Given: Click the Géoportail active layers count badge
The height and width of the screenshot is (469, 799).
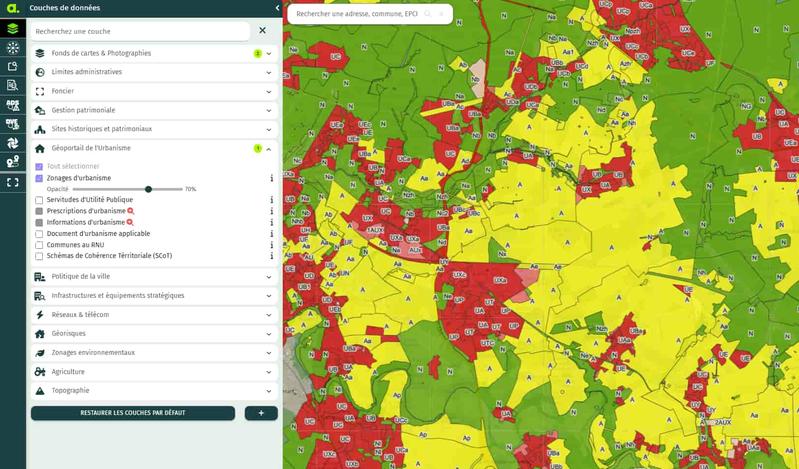Looking at the screenshot, I should [258, 148].
